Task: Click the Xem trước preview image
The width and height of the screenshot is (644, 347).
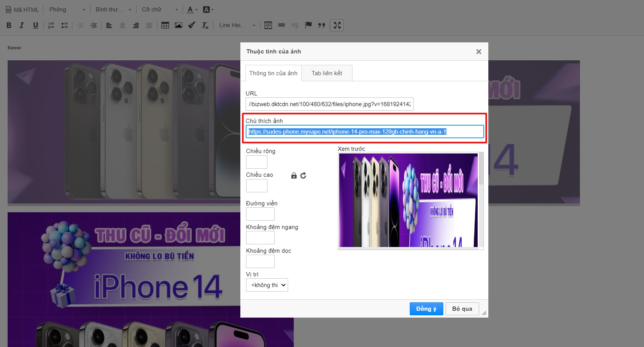Action: pyautogui.click(x=408, y=200)
